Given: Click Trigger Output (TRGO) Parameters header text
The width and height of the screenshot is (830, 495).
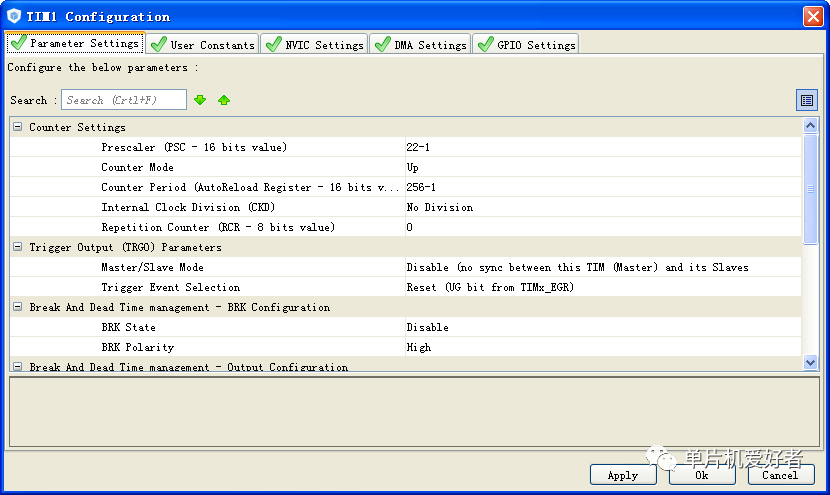Looking at the screenshot, I should pos(125,247).
